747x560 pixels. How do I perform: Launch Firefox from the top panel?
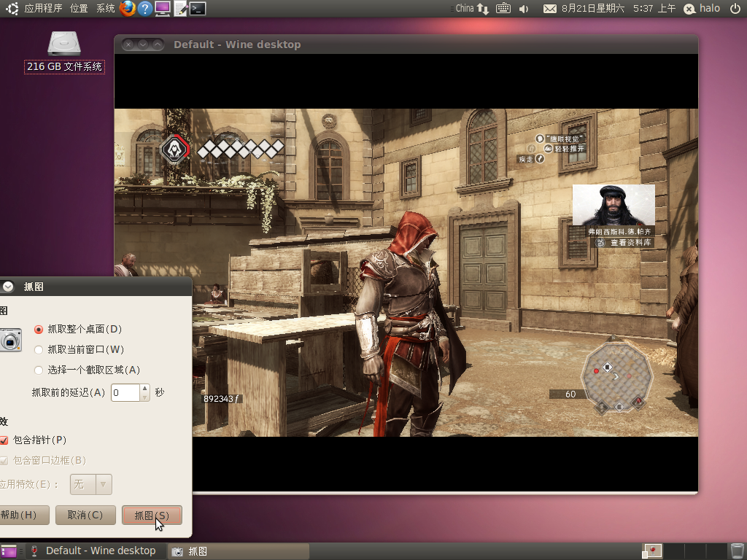[x=127, y=9]
